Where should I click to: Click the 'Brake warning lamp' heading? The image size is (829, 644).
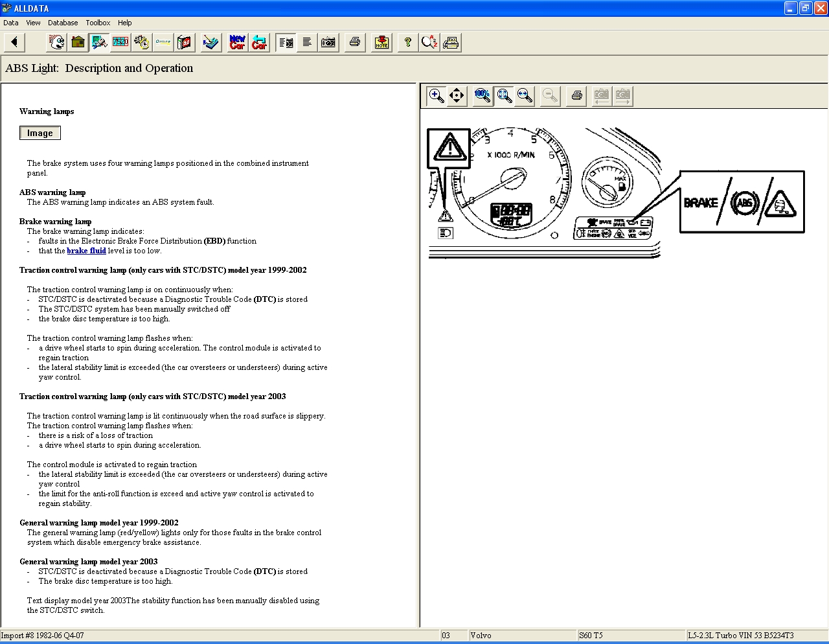55,222
